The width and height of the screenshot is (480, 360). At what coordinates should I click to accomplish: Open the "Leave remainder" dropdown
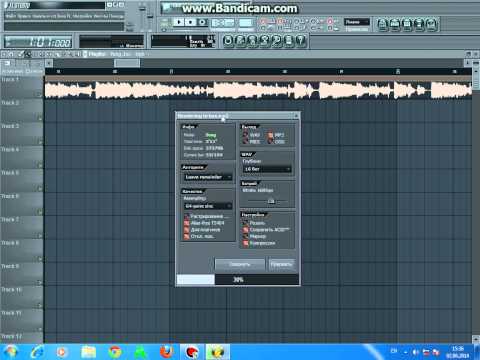point(208,177)
